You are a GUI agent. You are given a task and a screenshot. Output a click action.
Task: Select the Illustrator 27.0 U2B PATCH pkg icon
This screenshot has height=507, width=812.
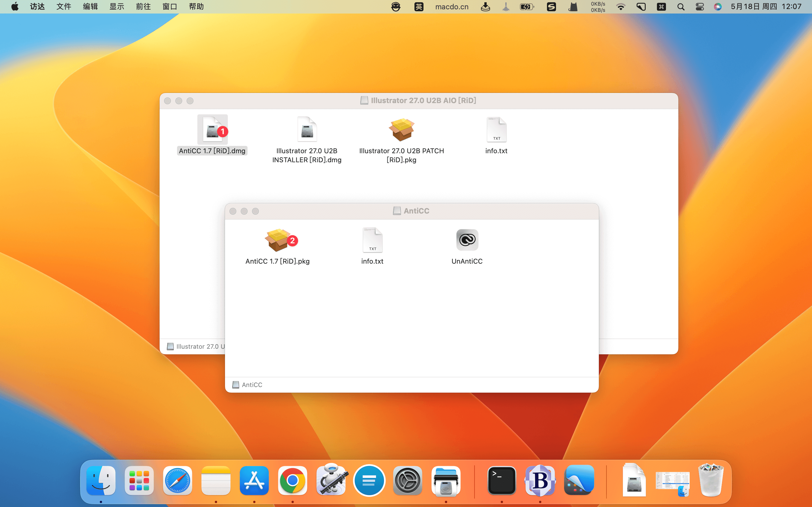(x=401, y=130)
